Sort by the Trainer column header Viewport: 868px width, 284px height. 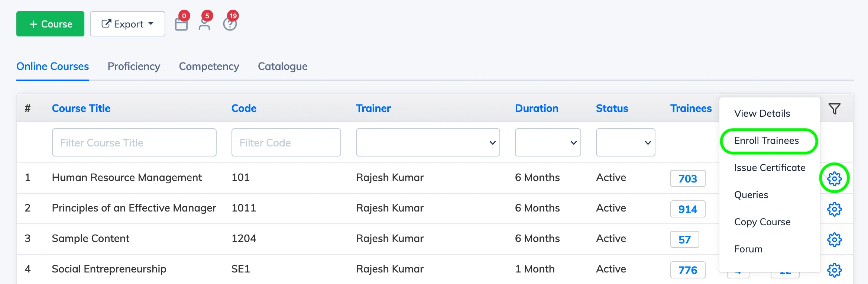[x=373, y=108]
